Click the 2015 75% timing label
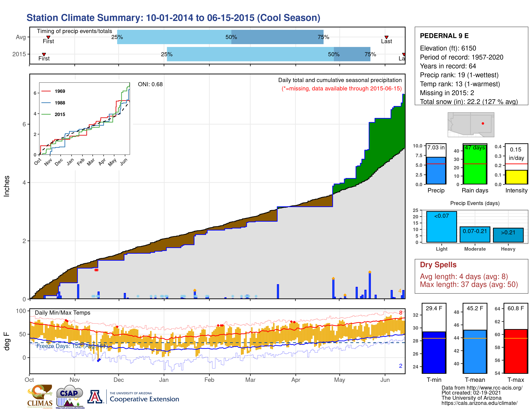This screenshot has height=411, width=532. coord(370,54)
